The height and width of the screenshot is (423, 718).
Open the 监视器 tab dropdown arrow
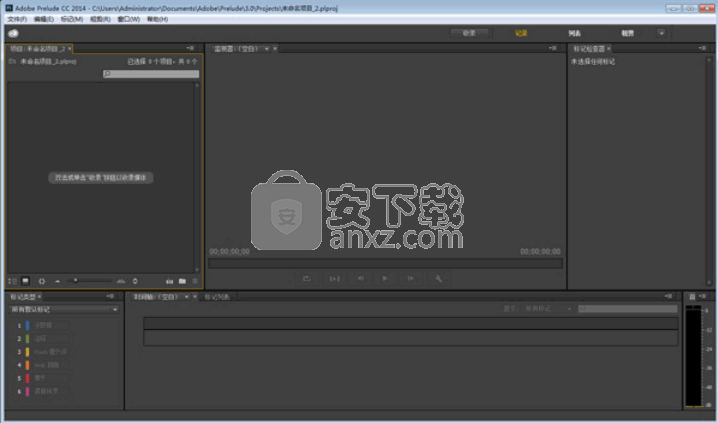tap(267, 49)
